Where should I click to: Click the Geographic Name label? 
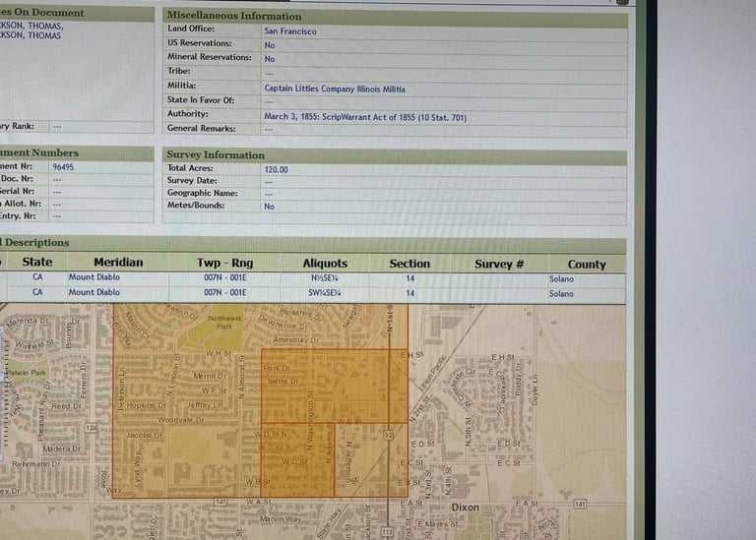click(x=203, y=193)
